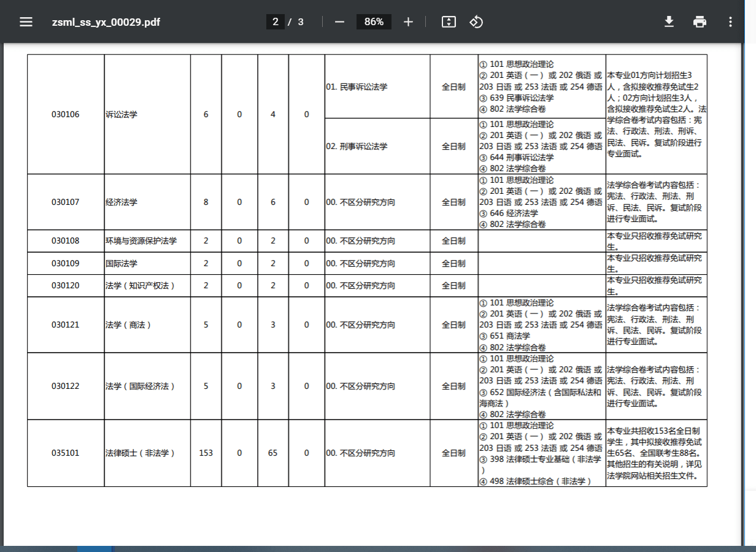Open the PDF sidebar hamburger menu
756x552 pixels.
[26, 22]
